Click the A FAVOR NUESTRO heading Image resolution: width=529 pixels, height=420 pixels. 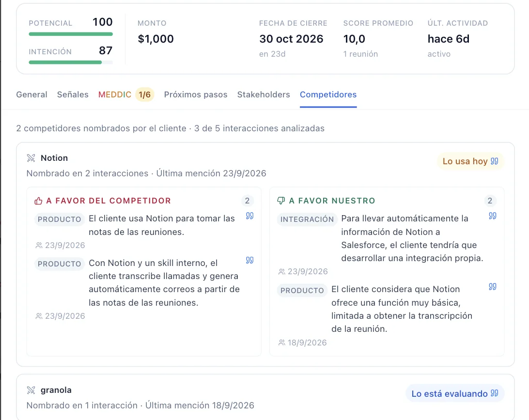(x=332, y=201)
